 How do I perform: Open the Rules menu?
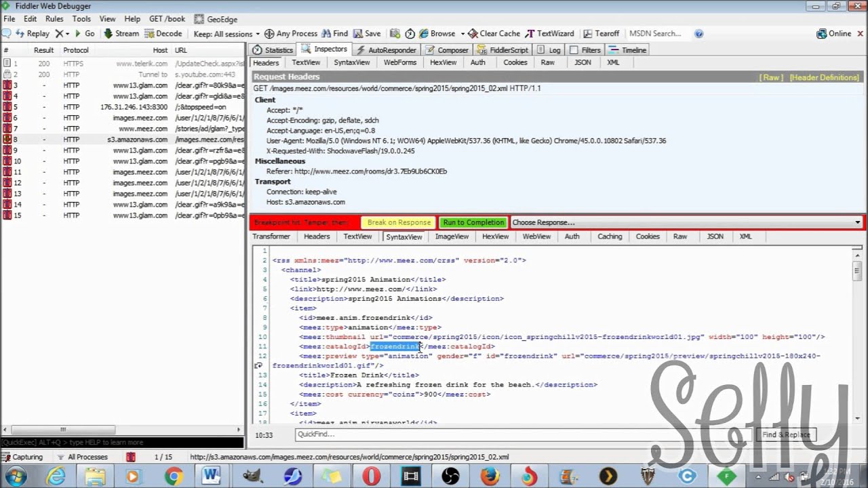point(54,19)
